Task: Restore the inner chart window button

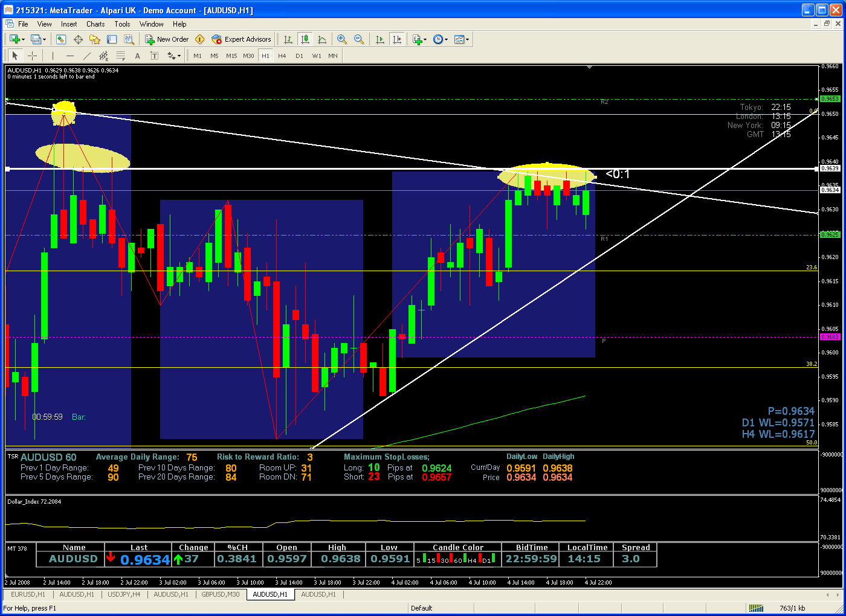Action: pyautogui.click(x=827, y=24)
